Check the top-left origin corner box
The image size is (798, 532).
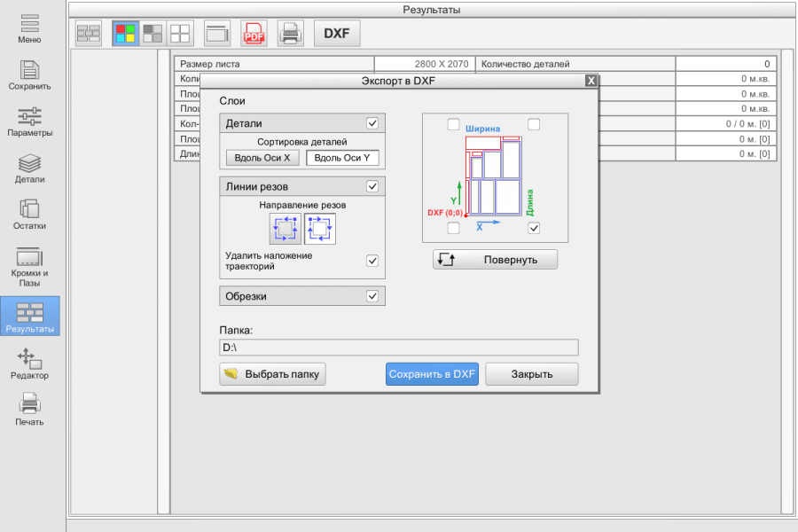click(x=453, y=124)
